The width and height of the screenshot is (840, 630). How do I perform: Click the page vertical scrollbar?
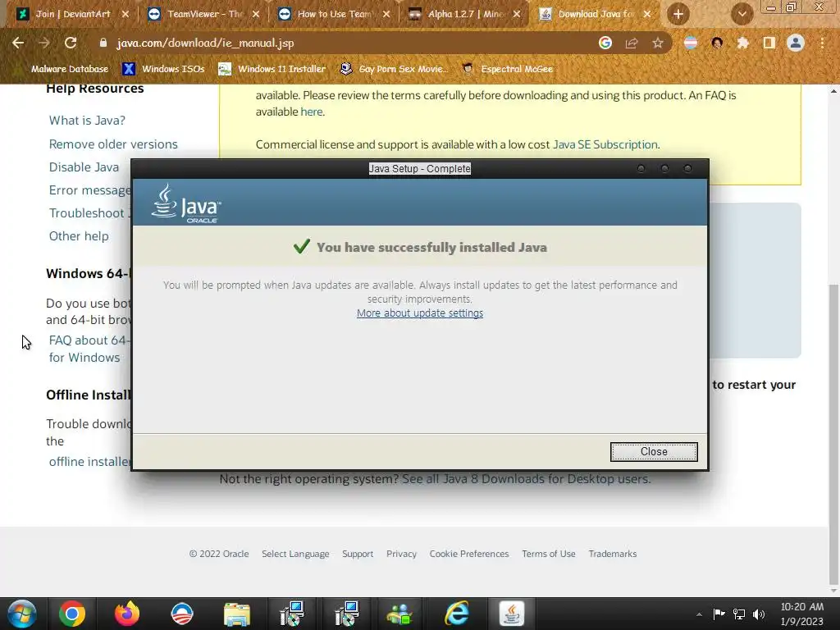tap(834, 434)
